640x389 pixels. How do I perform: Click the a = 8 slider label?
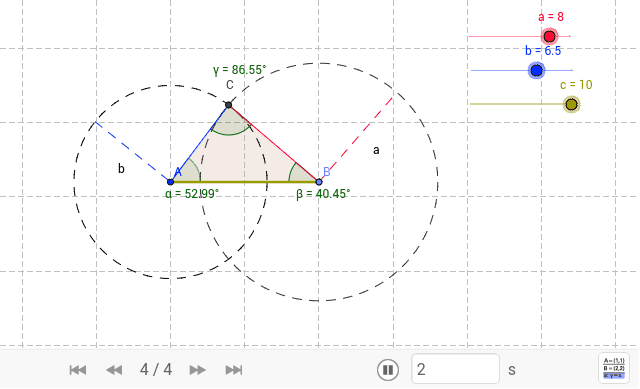coord(551,17)
